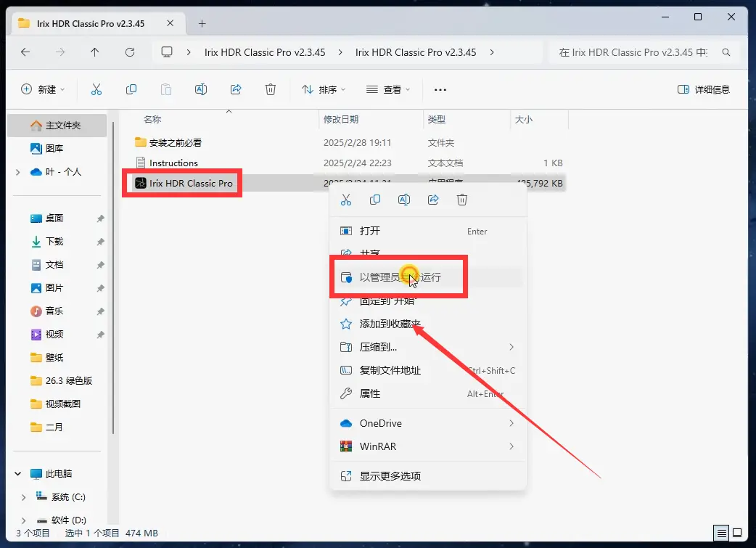Unpin 音乐 from quick access
The width and height of the screenshot is (756, 548).
click(100, 311)
